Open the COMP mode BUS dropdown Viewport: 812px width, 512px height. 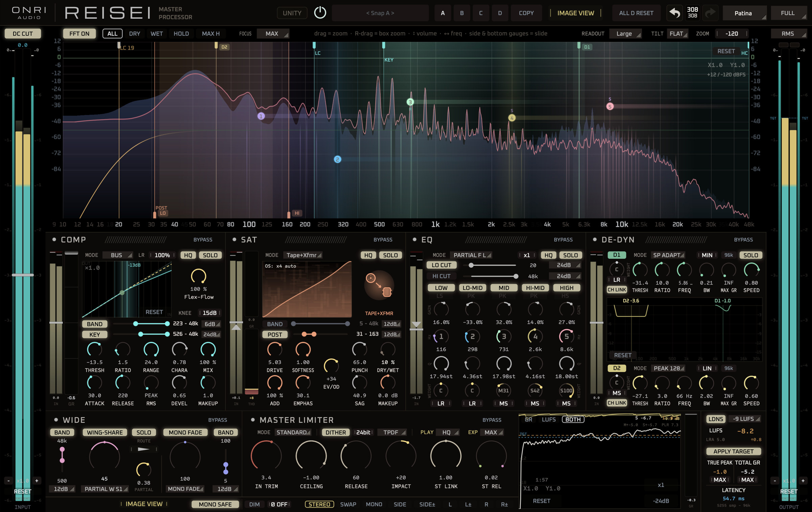[117, 255]
